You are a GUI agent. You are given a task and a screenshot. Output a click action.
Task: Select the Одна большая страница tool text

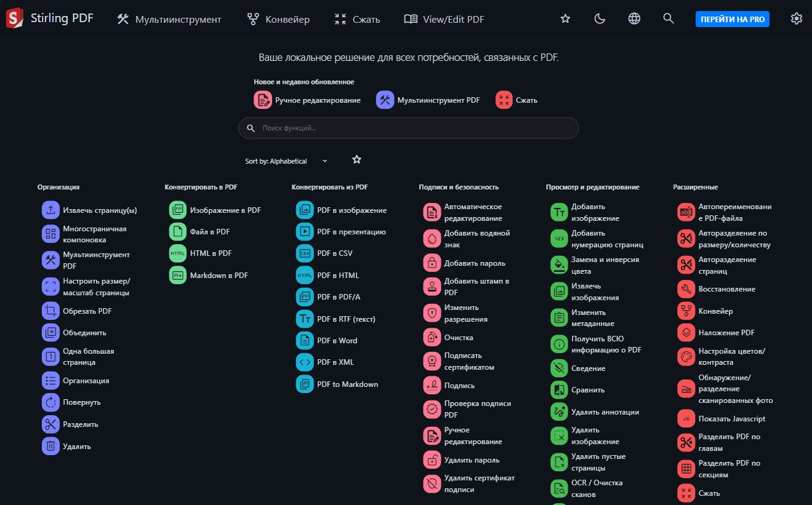click(89, 357)
